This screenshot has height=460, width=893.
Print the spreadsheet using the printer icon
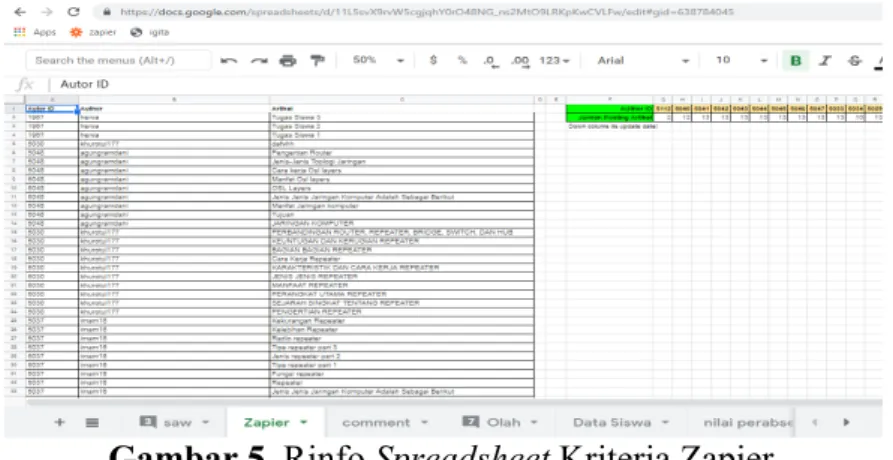288,60
